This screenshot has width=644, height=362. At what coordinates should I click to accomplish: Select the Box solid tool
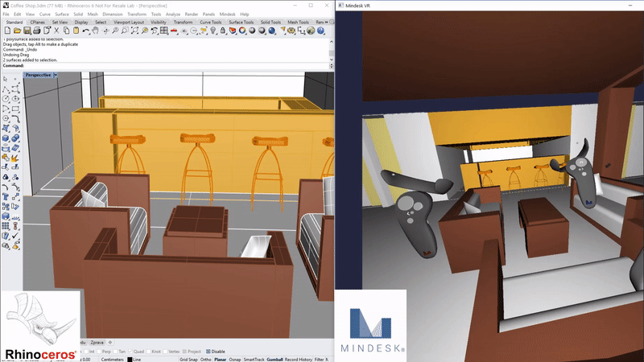tap(6, 138)
